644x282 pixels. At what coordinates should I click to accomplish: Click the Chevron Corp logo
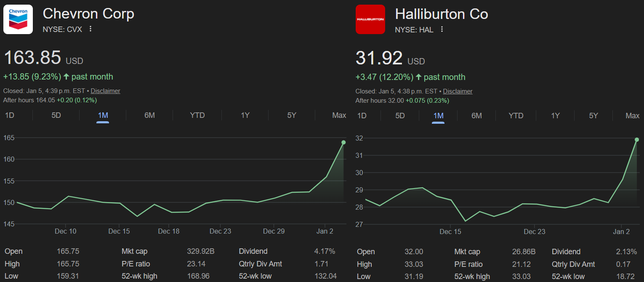click(18, 19)
